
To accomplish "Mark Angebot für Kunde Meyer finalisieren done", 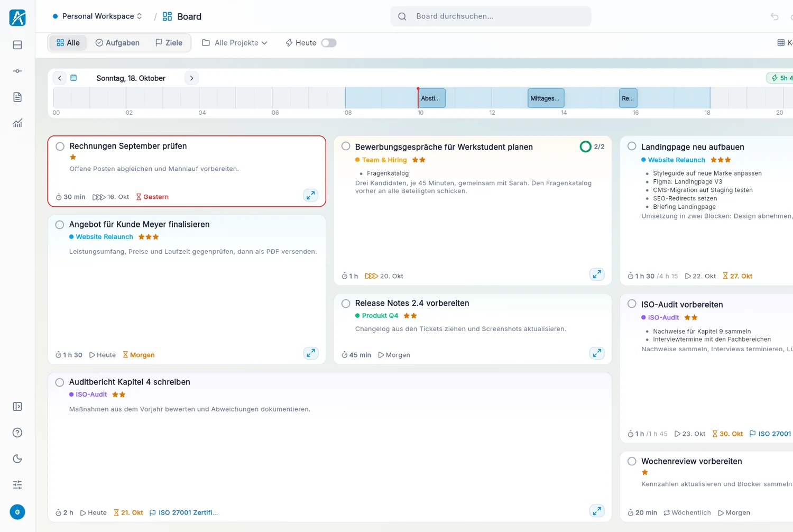I will [60, 225].
